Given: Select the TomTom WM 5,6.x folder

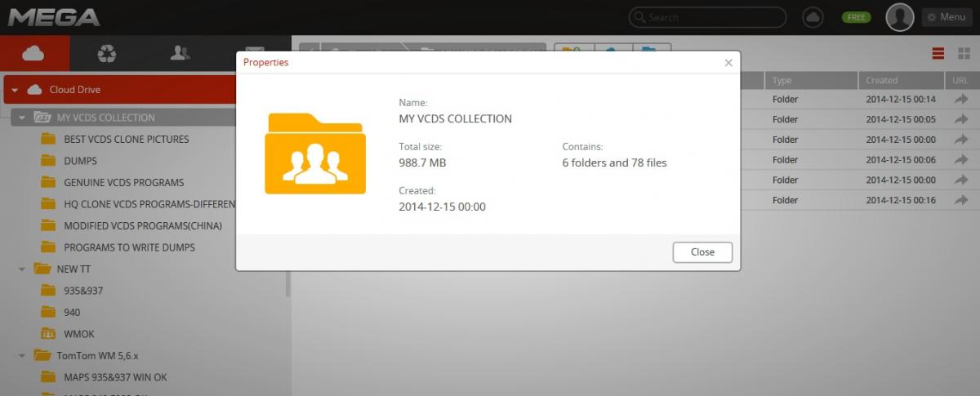Looking at the screenshot, I should [97, 356].
